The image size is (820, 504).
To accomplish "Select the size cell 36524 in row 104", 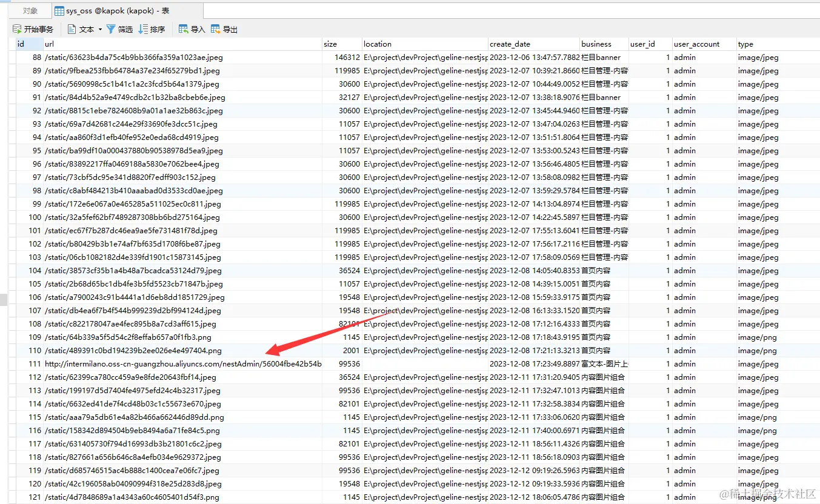I will [x=342, y=271].
